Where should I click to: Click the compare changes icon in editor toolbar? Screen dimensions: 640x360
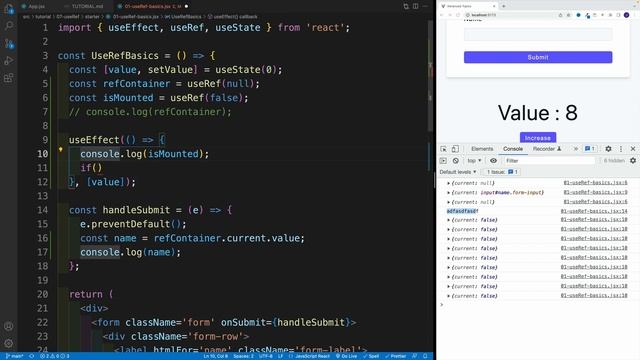coord(406,6)
